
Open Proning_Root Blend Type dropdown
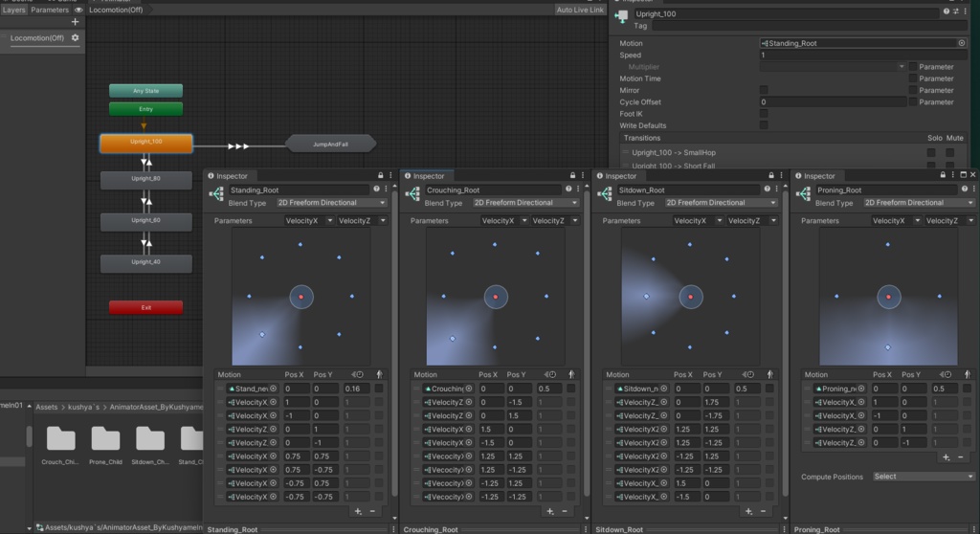tap(920, 203)
